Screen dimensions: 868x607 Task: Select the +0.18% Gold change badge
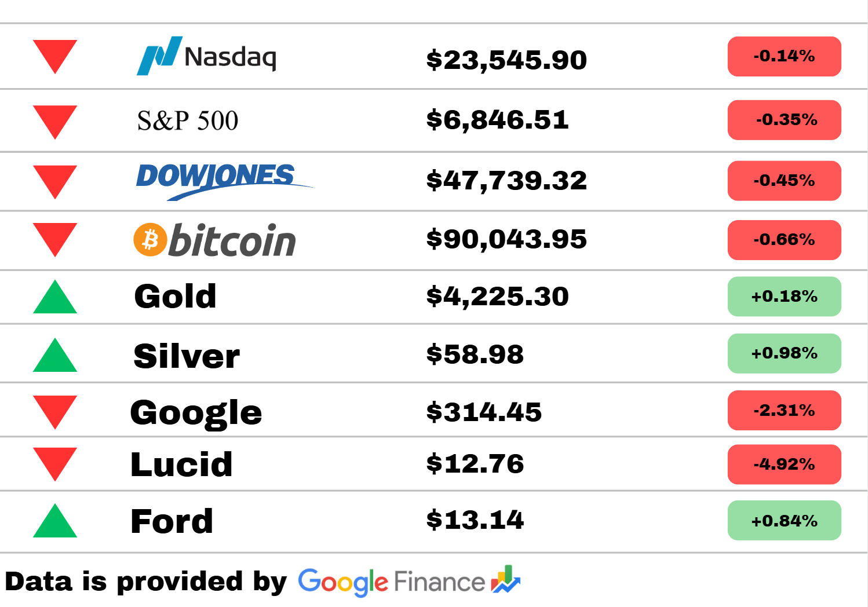784,297
